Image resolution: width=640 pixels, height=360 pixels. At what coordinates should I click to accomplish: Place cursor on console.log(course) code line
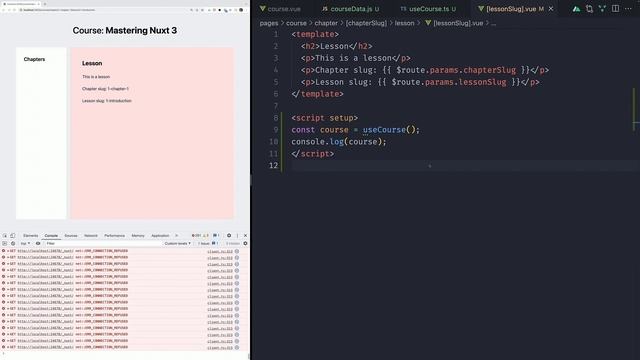339,142
